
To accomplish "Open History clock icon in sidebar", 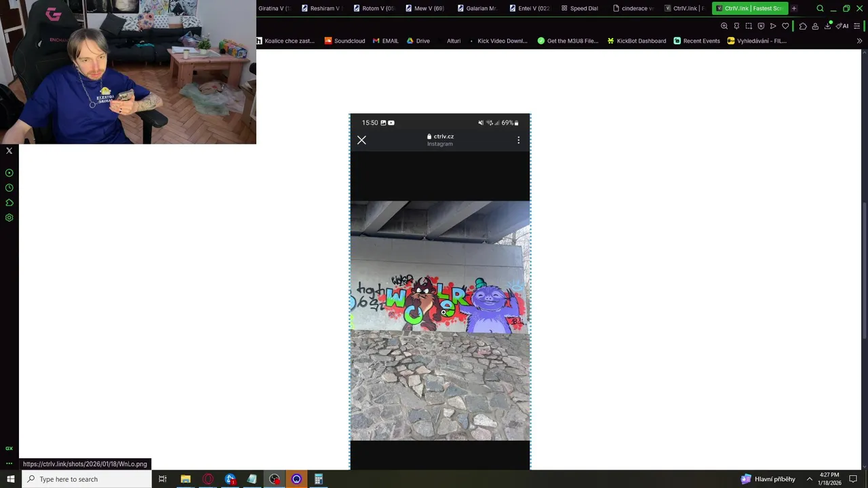I will pyautogui.click(x=9, y=188).
